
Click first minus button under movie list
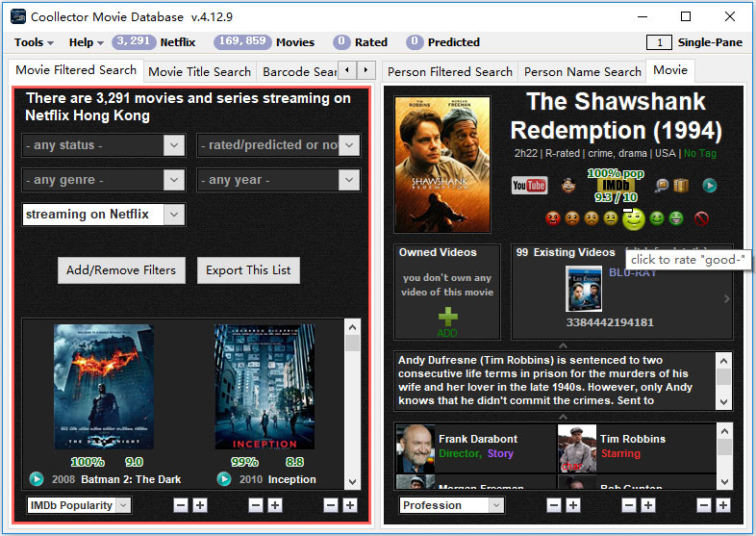(181, 505)
